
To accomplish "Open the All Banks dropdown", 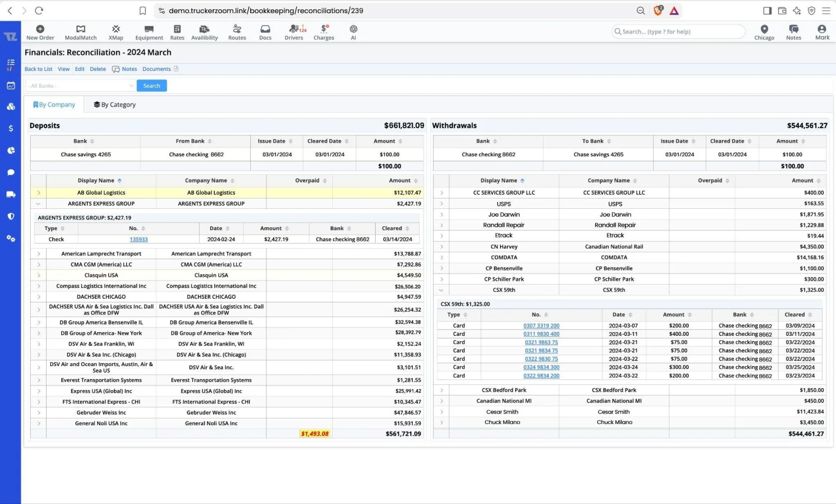I will [x=81, y=86].
